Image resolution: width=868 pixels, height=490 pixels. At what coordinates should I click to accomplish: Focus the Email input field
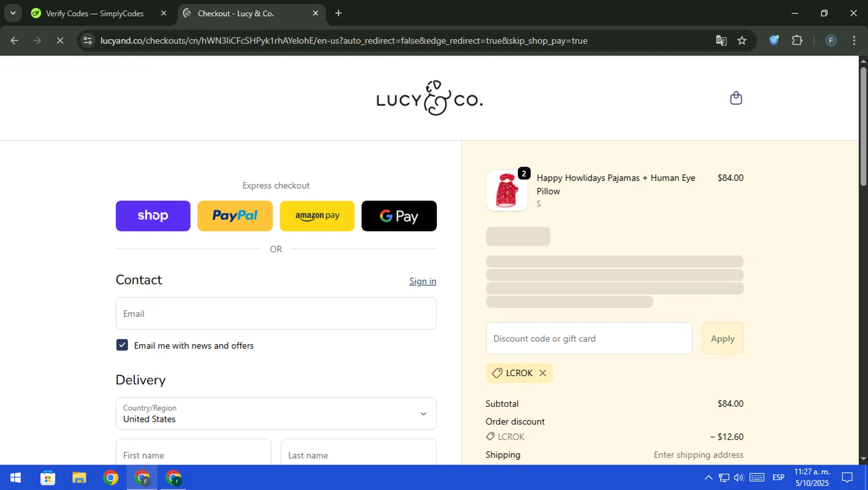tap(276, 314)
